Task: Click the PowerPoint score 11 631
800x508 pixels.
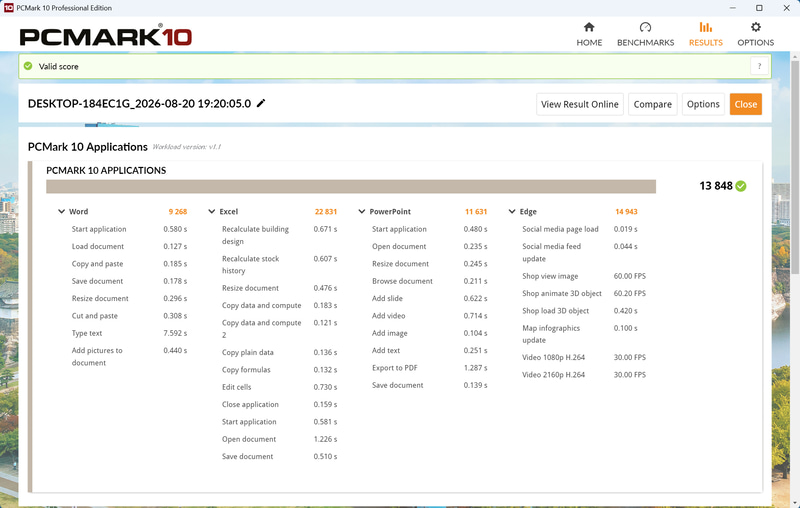Action: tap(476, 212)
